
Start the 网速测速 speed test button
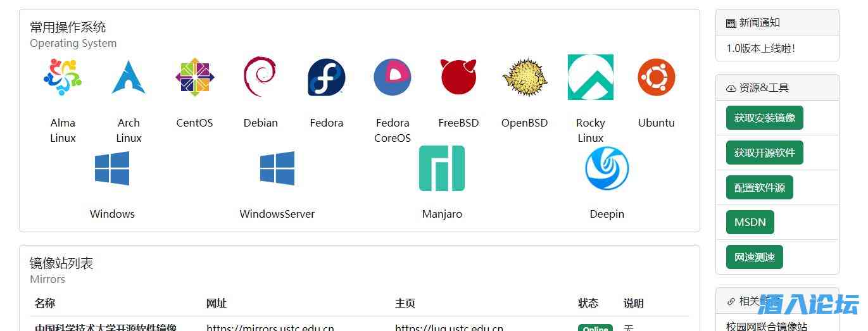point(754,257)
